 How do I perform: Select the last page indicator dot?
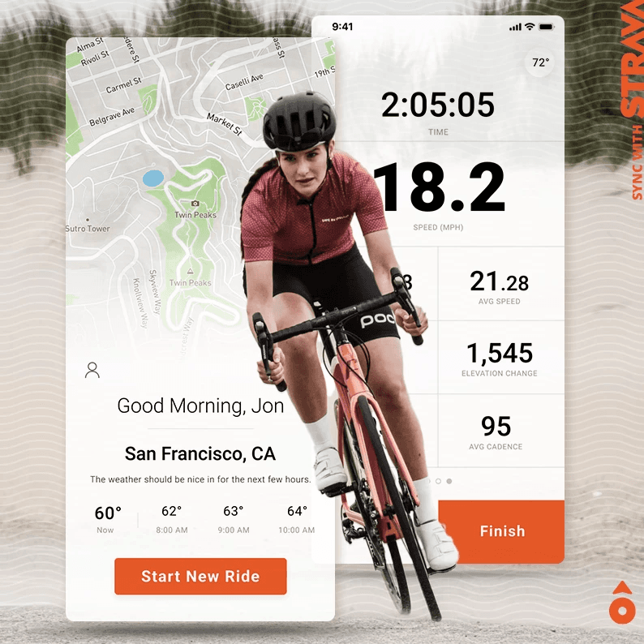tap(449, 481)
